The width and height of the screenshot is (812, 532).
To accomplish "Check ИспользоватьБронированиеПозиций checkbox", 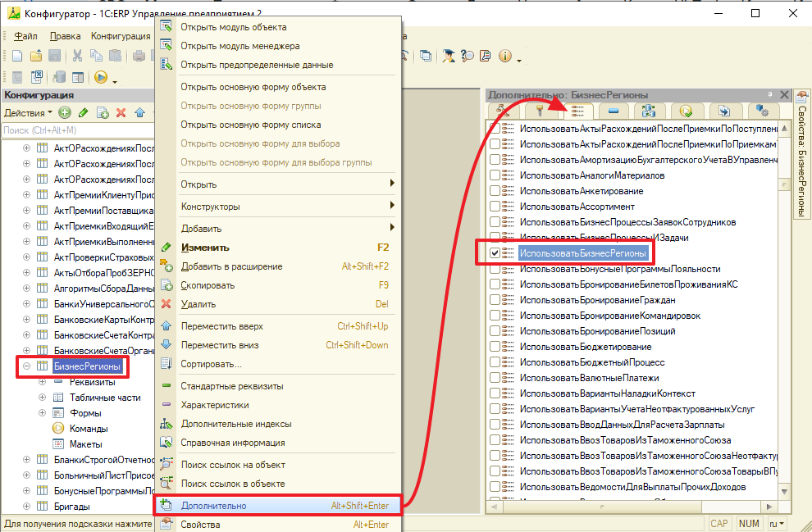I will tap(495, 331).
